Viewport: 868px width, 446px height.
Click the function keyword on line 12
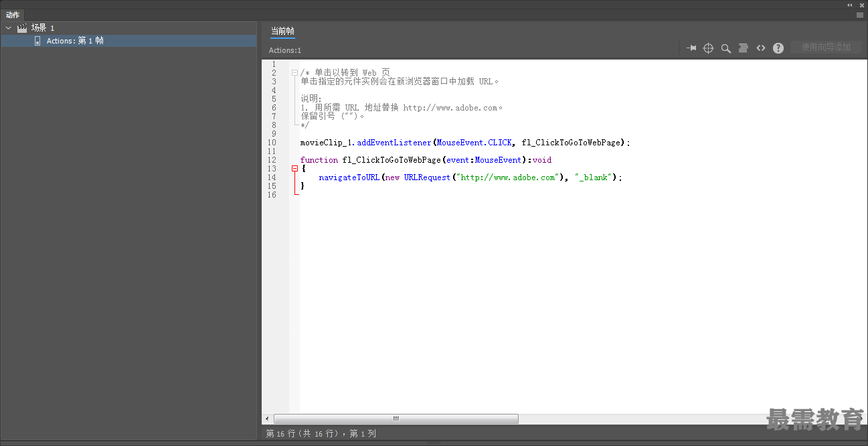(319, 160)
